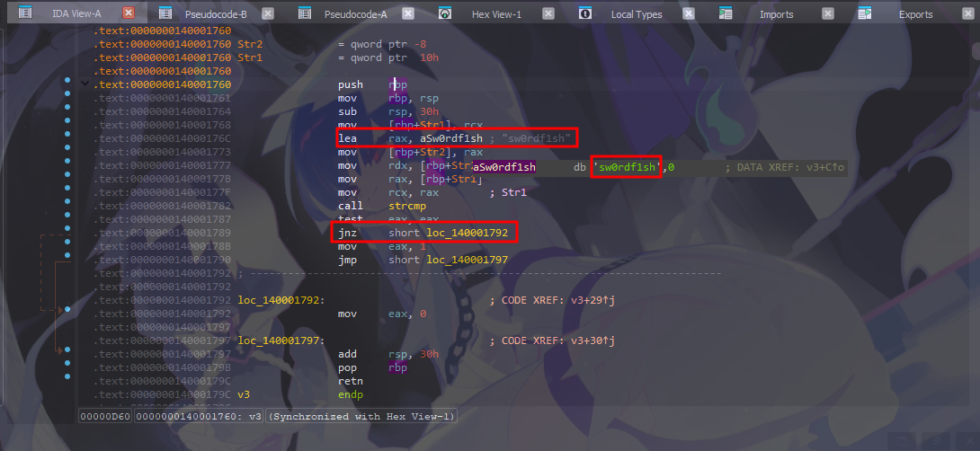This screenshot has height=451, width=980.
Task: Click the IDA View-A tab icon
Action: click(x=25, y=13)
